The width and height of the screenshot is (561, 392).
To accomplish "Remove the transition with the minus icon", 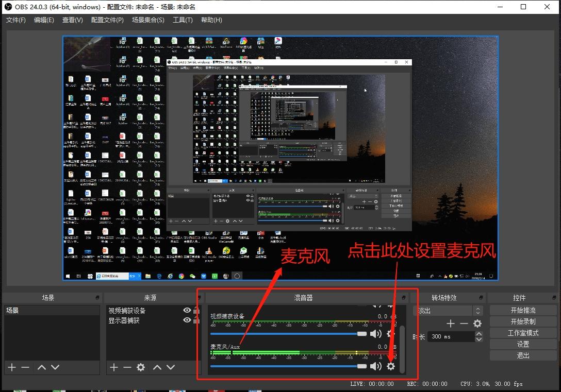I will (464, 323).
